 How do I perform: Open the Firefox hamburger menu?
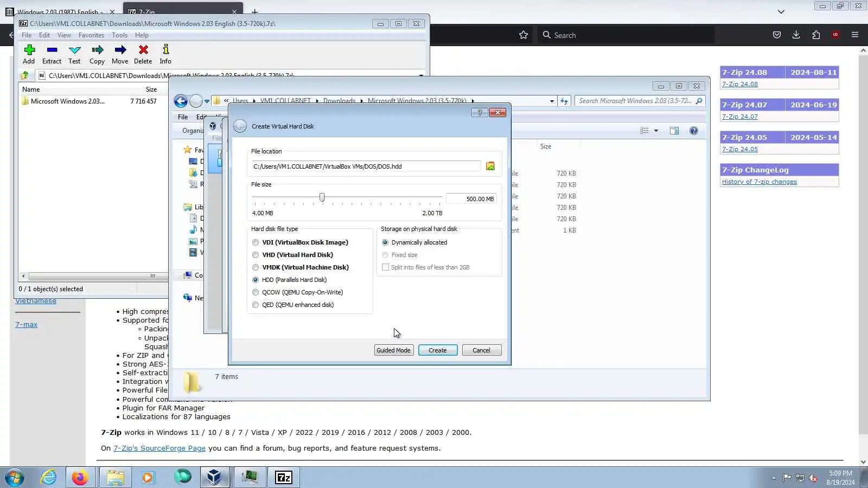pyautogui.click(x=855, y=35)
